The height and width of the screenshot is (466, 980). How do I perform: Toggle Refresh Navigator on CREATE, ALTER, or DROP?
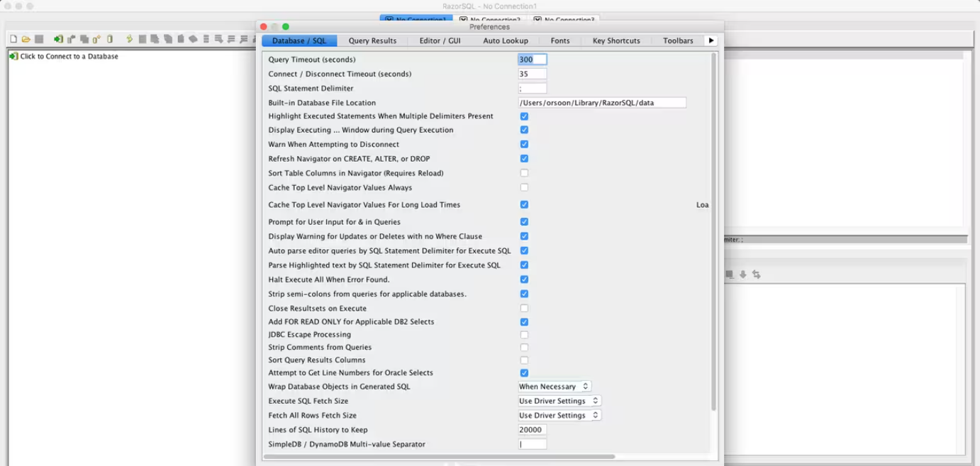click(x=524, y=159)
